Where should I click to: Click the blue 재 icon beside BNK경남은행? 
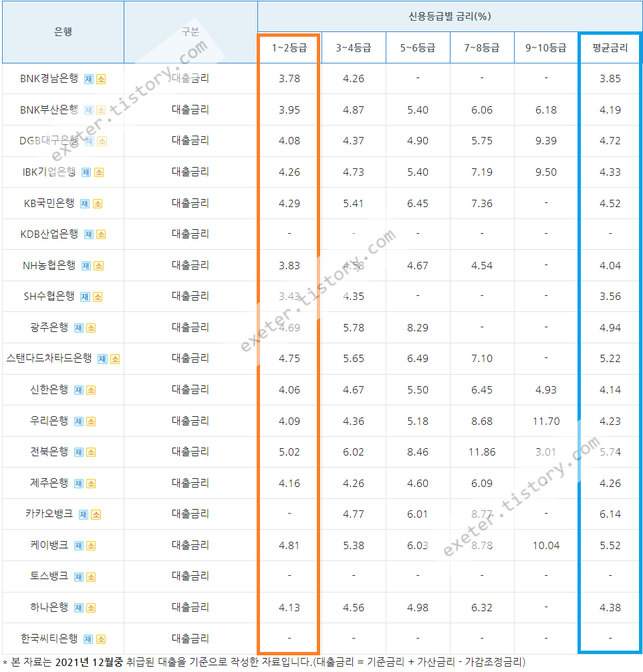click(x=89, y=79)
